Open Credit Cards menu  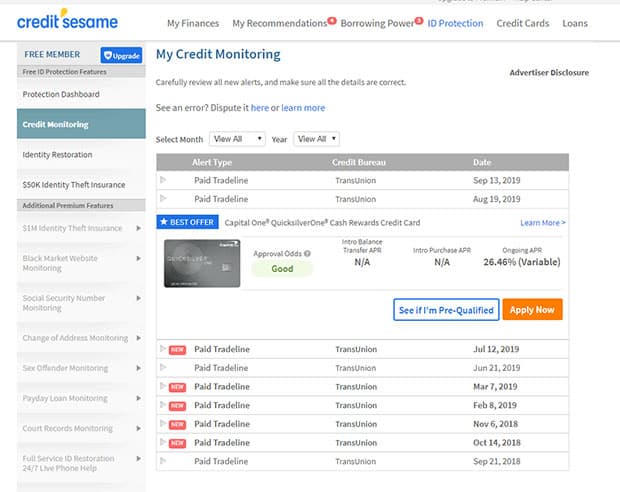tap(523, 23)
